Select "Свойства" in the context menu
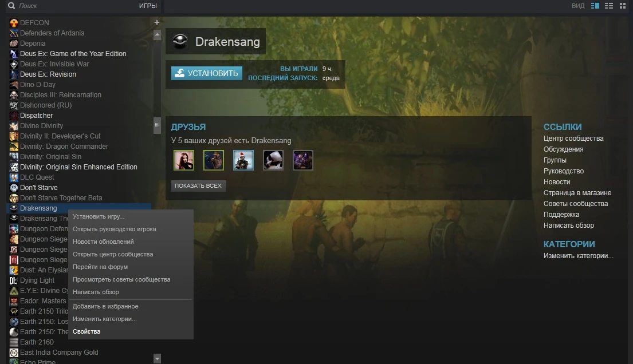The height and width of the screenshot is (364, 633). (87, 331)
